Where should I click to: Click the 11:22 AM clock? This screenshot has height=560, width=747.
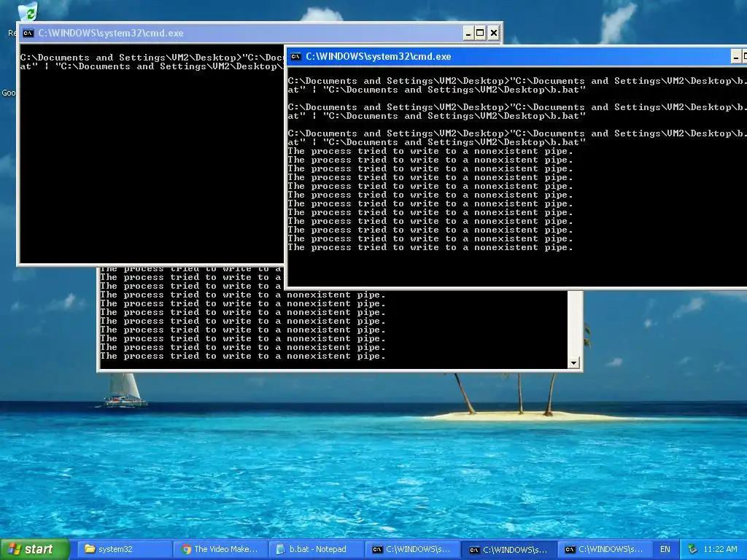(720, 549)
